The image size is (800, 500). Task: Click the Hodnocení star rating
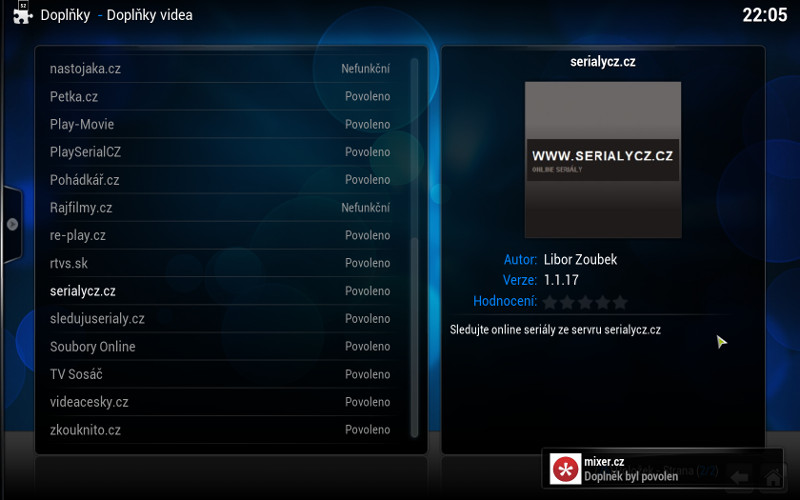[585, 302]
